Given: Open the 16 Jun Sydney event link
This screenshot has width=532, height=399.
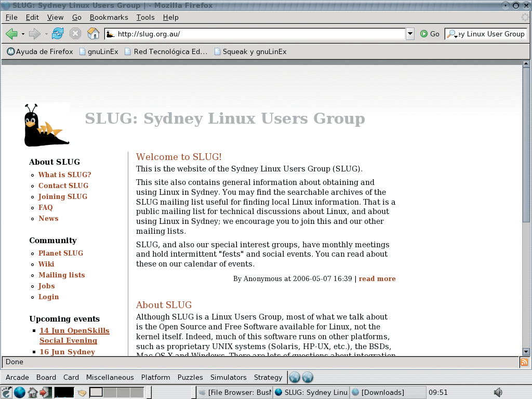Looking at the screenshot, I should [67, 352].
